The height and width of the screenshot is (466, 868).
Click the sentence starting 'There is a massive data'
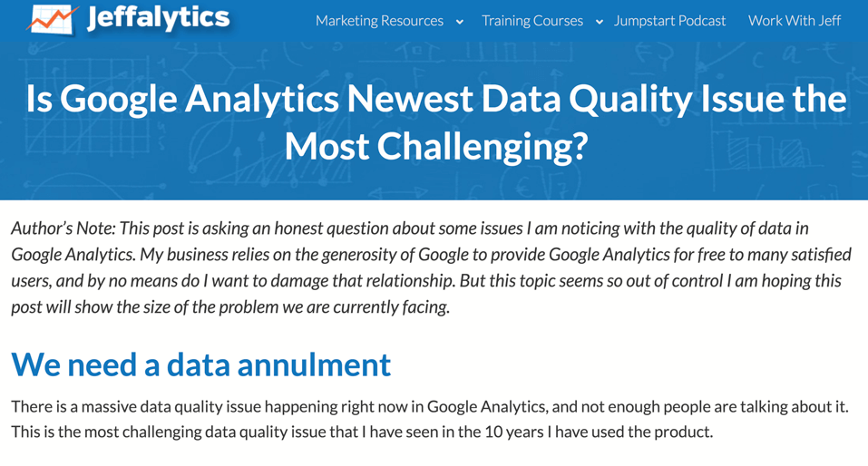point(430,407)
